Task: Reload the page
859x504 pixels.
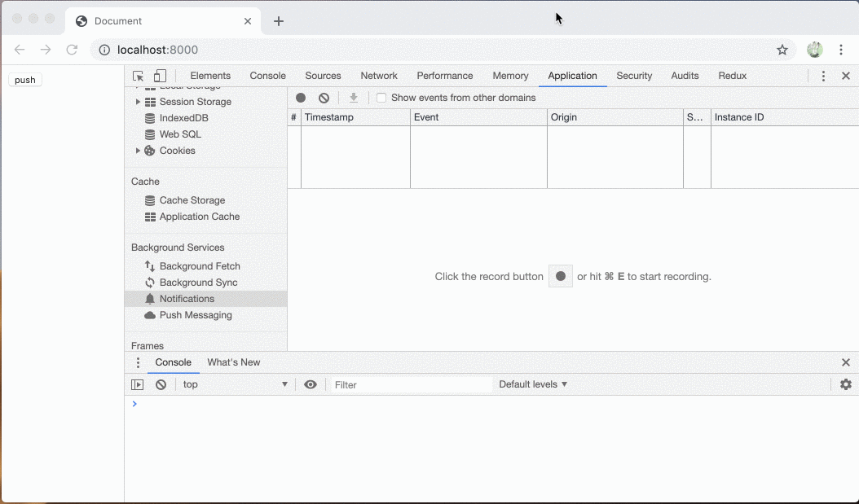Action: (72, 50)
